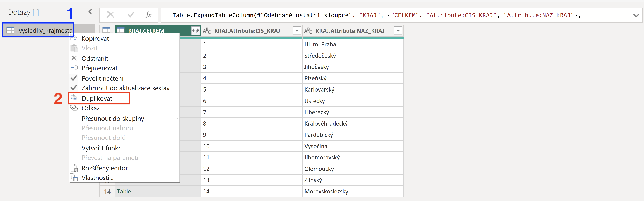The width and height of the screenshot is (644, 201).
Task: Open filter dropdown for KRAJ.Attribute:NAZ_KRAJ column
Action: click(x=398, y=31)
